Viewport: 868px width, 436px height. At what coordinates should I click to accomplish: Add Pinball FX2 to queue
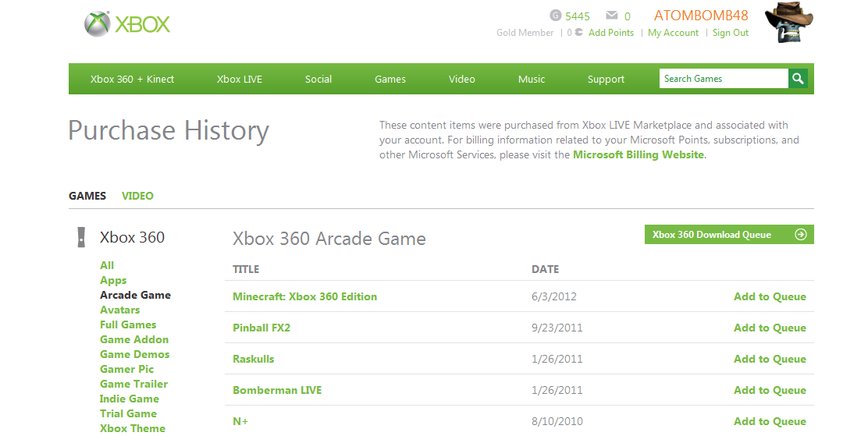coord(770,328)
